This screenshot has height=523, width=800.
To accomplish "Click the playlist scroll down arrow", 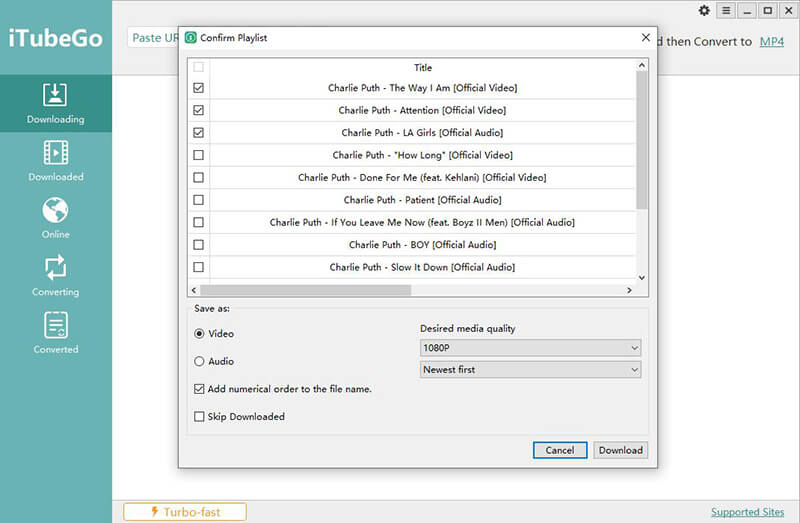I will tap(642, 278).
